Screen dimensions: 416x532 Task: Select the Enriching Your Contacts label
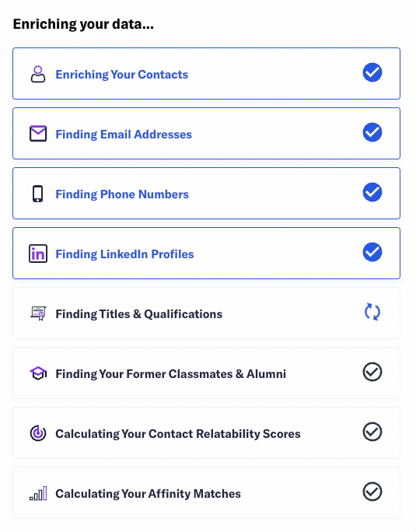point(122,75)
